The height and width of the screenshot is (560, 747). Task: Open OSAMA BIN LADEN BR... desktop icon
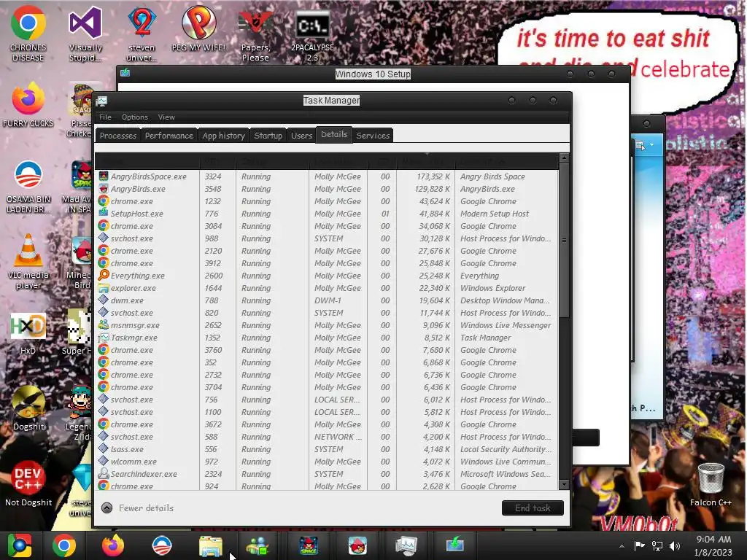(28, 187)
